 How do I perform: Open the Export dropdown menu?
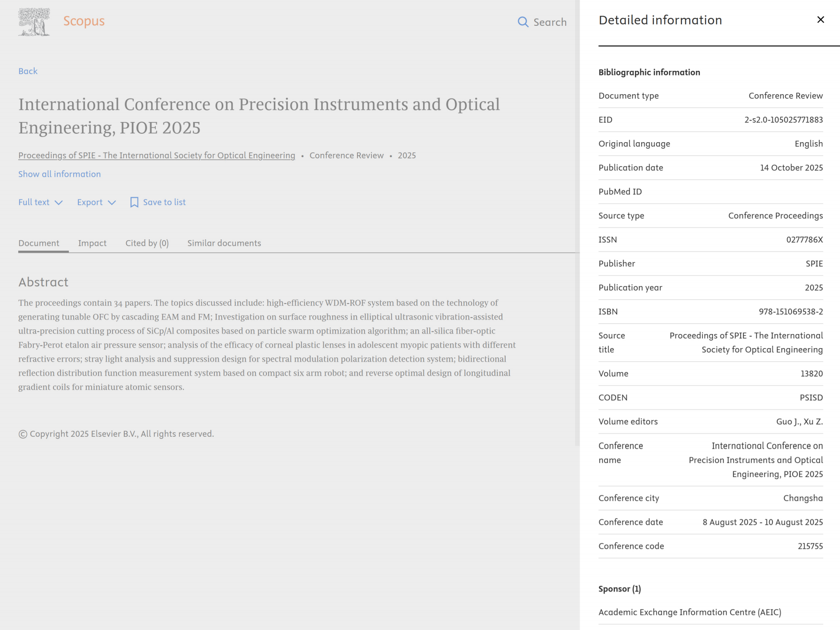pyautogui.click(x=96, y=202)
